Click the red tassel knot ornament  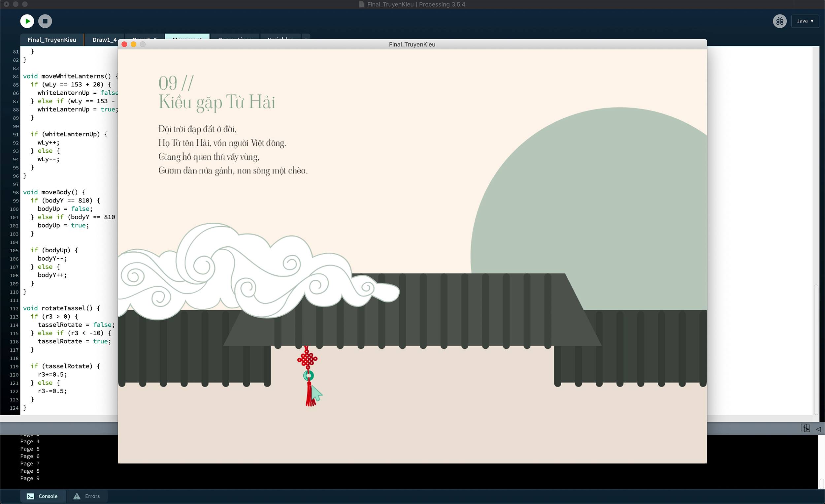coord(307,360)
